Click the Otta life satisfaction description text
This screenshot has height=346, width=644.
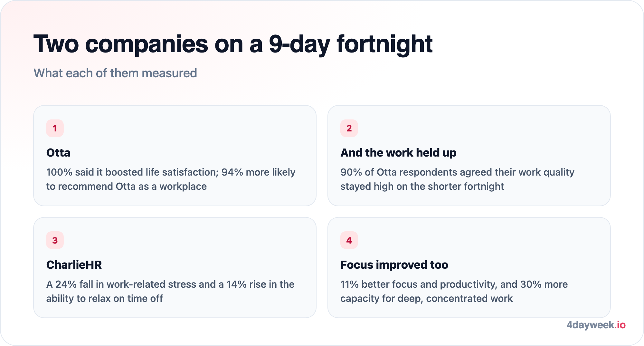(171, 179)
